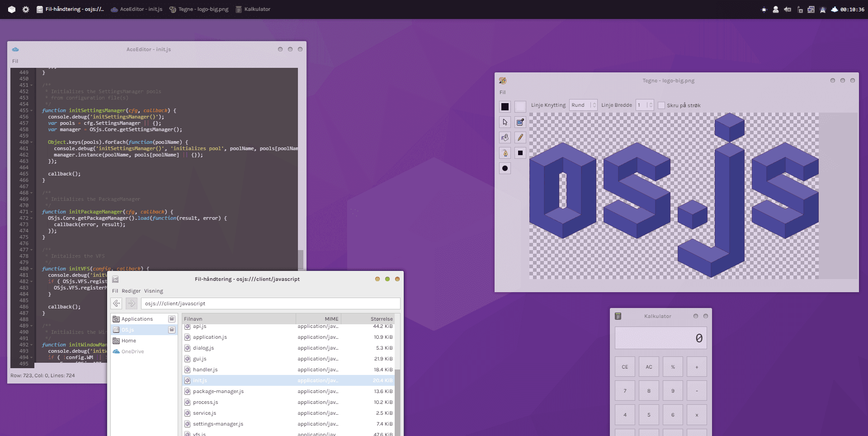Collapse code fold at line 471
The image size is (868, 436).
[x=32, y=212]
